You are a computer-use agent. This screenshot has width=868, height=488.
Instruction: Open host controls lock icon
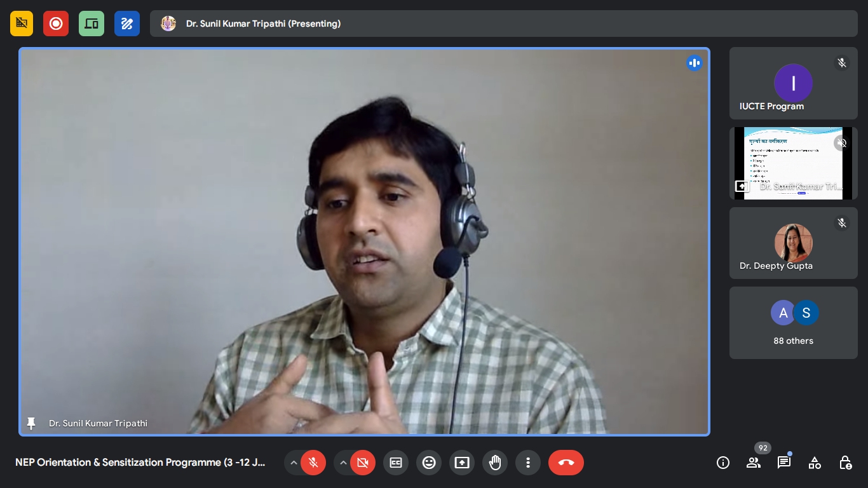coord(845,463)
